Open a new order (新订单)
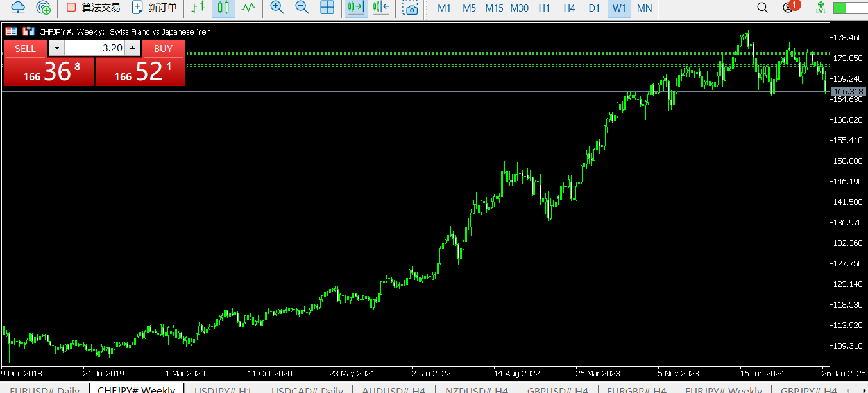The height and width of the screenshot is (393, 868). 154,8
